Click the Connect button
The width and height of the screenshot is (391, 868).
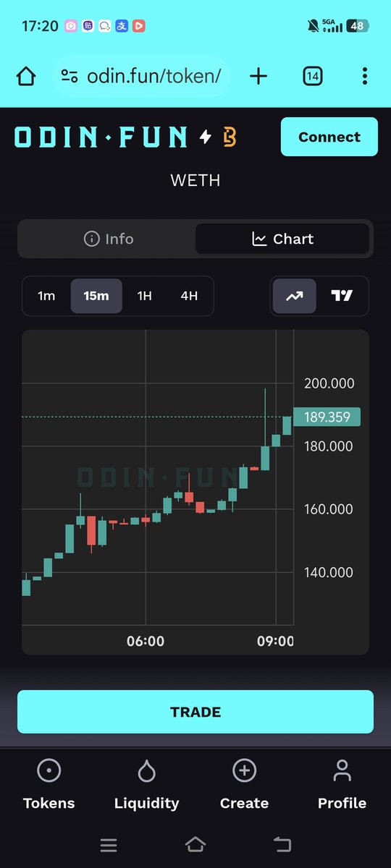tap(329, 137)
